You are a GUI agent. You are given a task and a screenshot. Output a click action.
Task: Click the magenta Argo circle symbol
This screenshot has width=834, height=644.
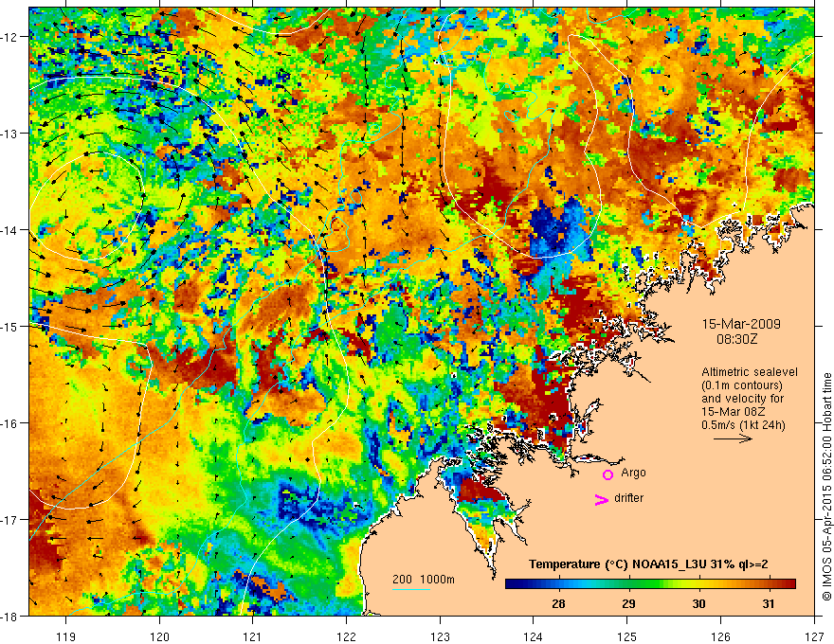pyautogui.click(x=607, y=474)
